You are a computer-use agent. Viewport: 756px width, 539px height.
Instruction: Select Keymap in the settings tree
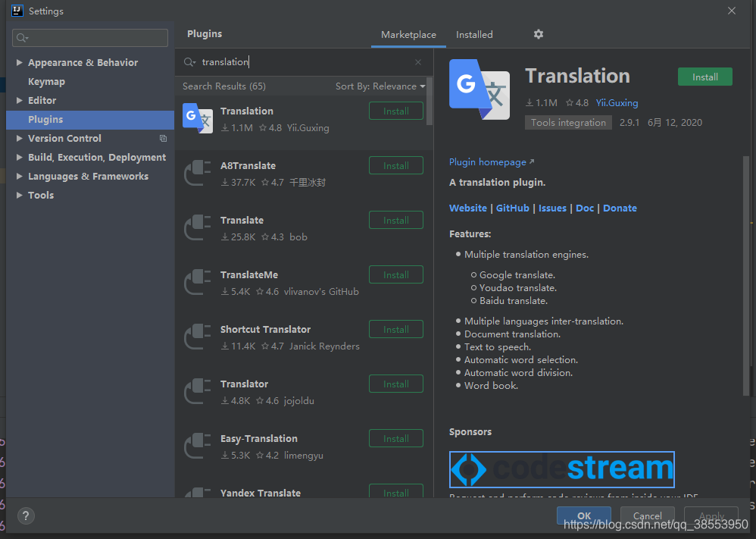coord(46,82)
